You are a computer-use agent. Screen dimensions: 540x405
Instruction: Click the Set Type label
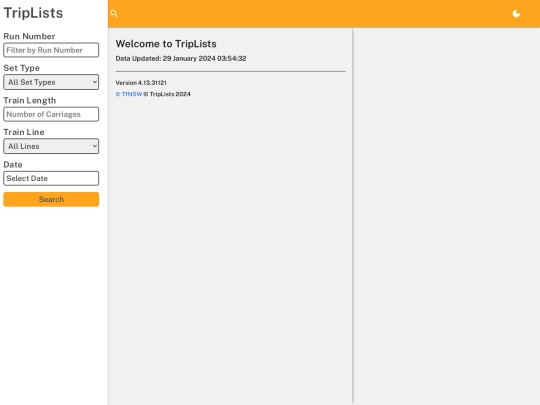(21, 68)
